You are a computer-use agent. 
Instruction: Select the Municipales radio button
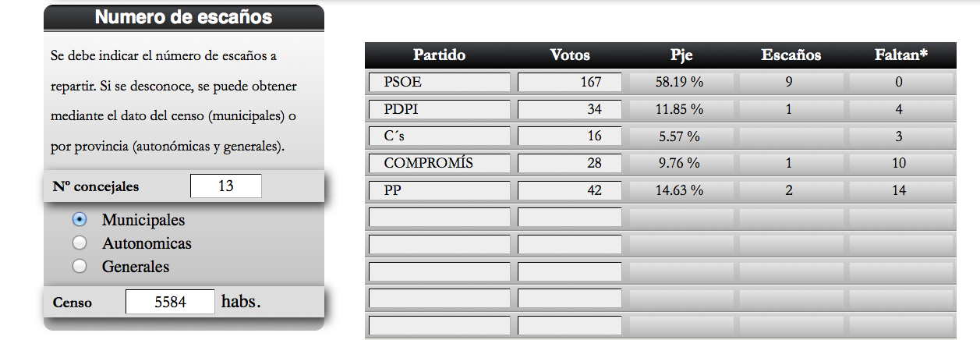[x=80, y=220]
